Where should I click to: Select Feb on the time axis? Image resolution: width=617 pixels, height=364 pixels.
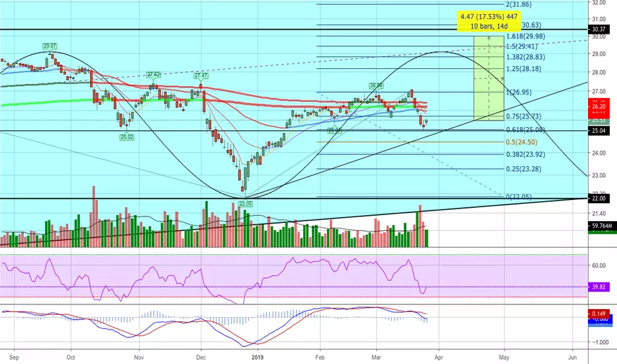click(x=320, y=357)
